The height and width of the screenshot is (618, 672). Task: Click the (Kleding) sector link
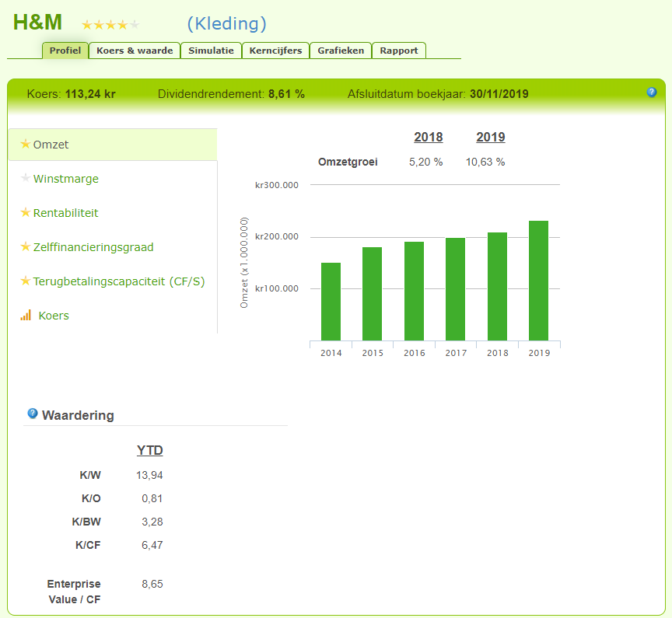coord(226,23)
